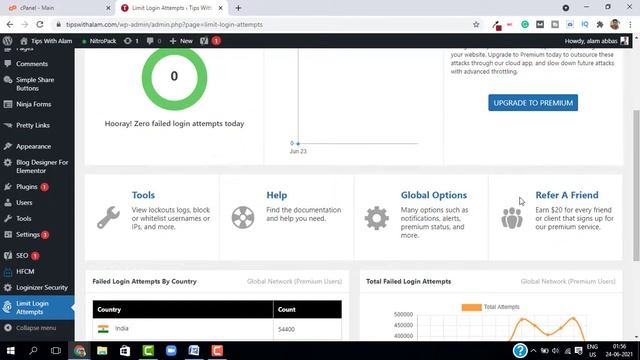Show hidden system tray icons
The height and width of the screenshot is (360, 640).
[x=533, y=351]
